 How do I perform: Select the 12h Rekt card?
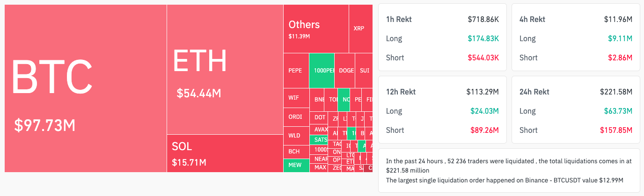click(x=442, y=110)
